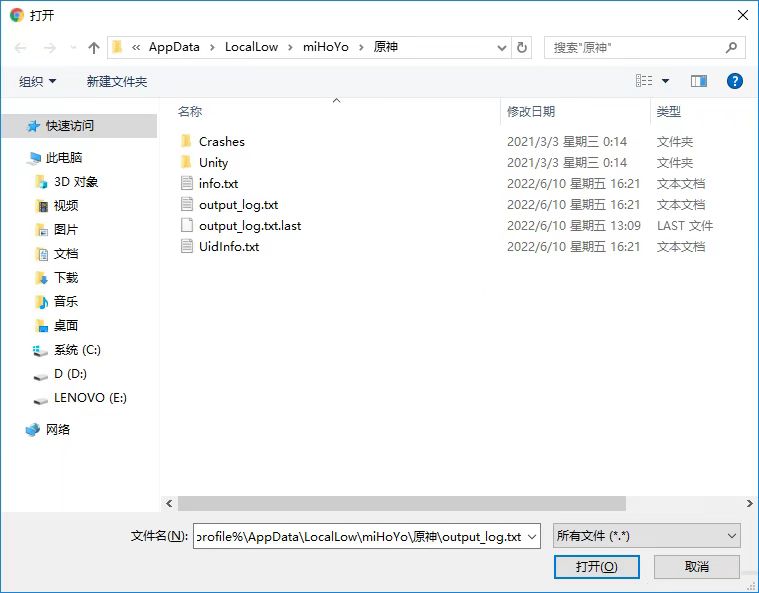The image size is (759, 593).
Task: Open view options dropdown arrow
Action: (x=666, y=81)
